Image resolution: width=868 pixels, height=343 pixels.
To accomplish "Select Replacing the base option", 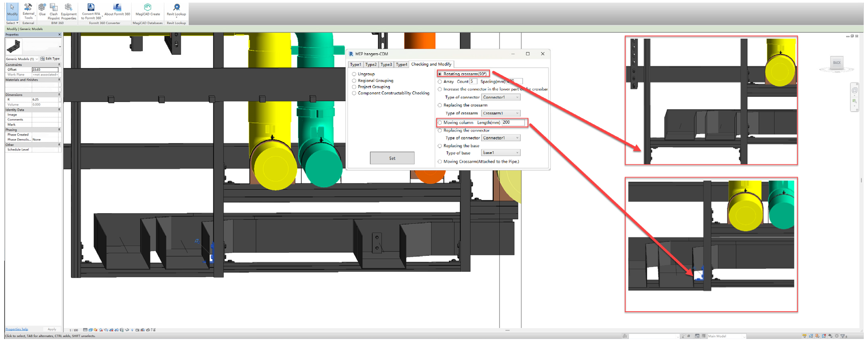I will point(440,146).
